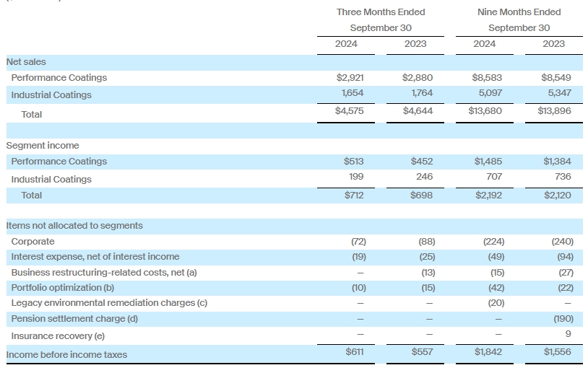
Task: Select portfolio optimization value (22)
Action: pyautogui.click(x=566, y=288)
